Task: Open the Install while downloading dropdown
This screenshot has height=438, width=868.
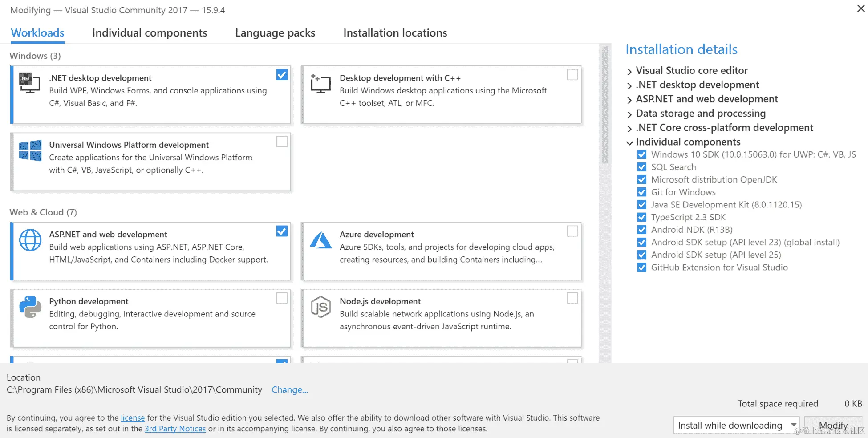Action: [736, 426]
